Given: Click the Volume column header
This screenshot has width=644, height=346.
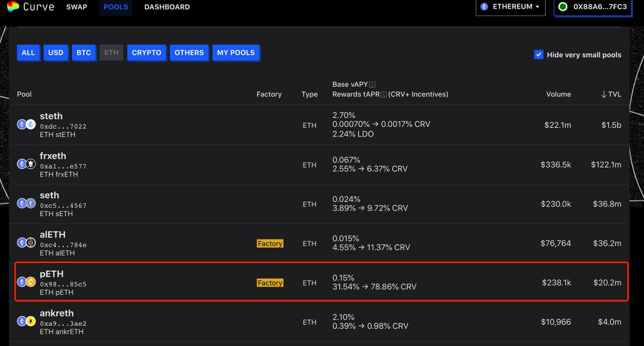Looking at the screenshot, I should [x=559, y=94].
